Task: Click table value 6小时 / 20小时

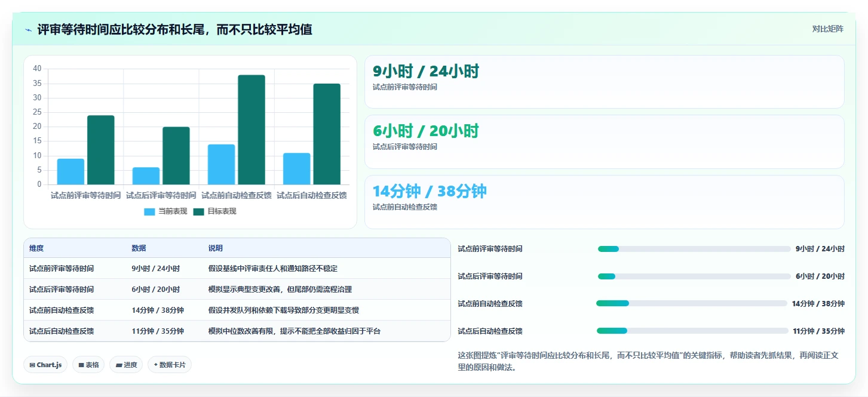Action: [156, 289]
